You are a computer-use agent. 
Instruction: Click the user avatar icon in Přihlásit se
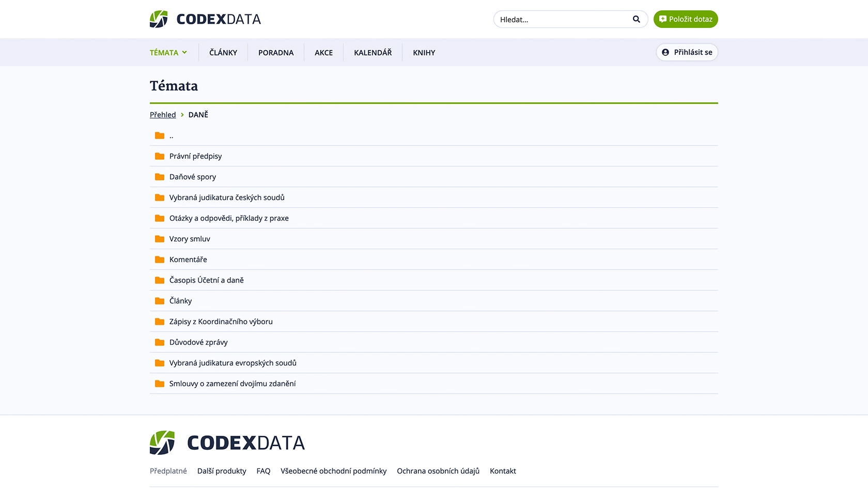click(665, 52)
